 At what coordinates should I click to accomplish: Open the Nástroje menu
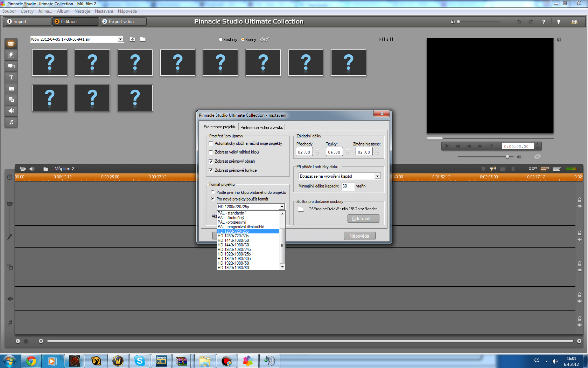(82, 11)
